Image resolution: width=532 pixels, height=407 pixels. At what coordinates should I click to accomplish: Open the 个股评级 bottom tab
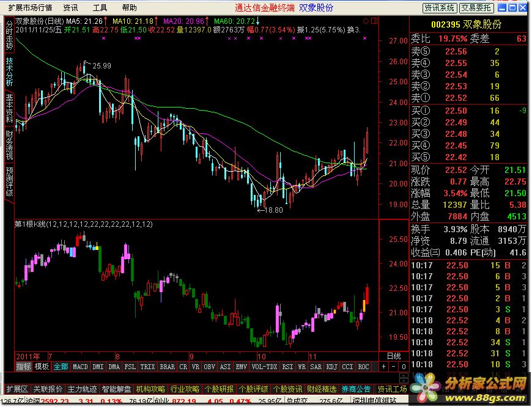click(x=253, y=389)
